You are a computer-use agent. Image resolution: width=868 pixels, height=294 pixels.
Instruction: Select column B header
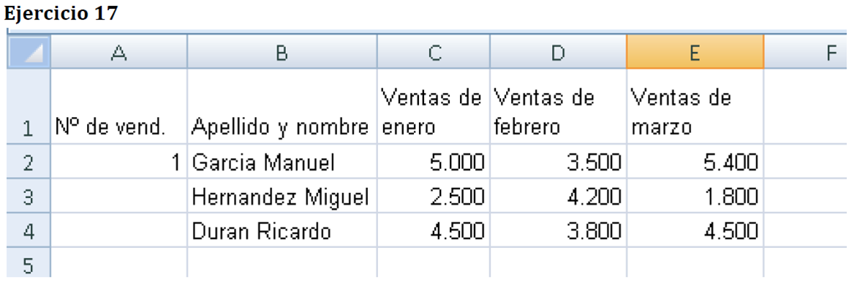(x=282, y=52)
